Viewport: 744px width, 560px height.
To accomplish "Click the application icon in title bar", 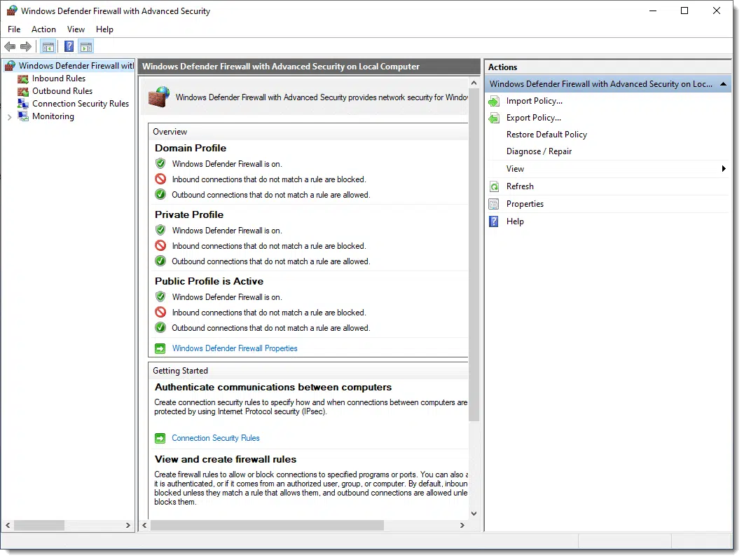I will 12,11.
